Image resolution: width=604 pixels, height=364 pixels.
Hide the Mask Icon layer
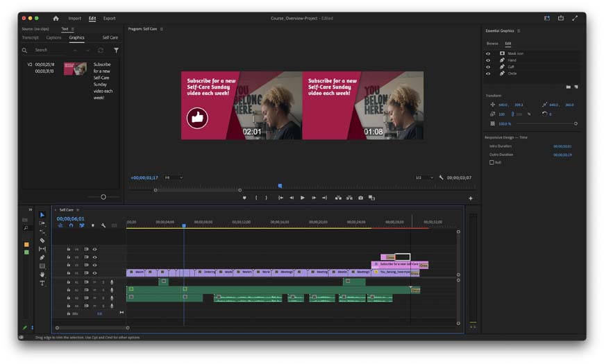(487, 53)
